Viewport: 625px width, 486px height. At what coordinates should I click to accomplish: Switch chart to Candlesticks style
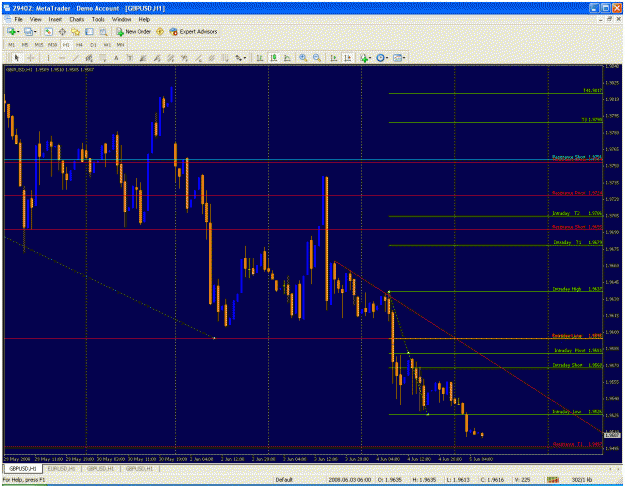273,58
